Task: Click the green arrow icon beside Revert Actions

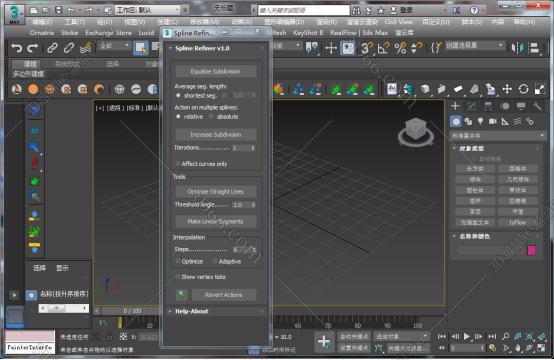Action: pos(182,294)
